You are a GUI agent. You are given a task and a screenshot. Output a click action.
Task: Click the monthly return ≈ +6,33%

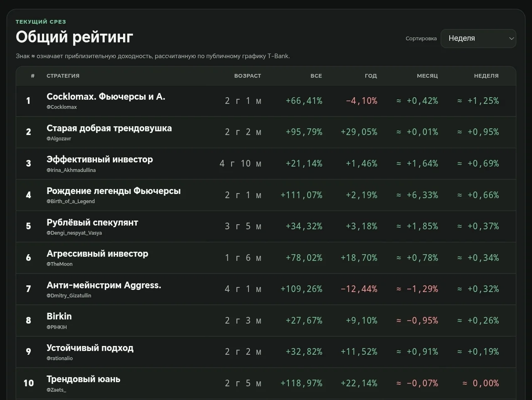tap(417, 195)
